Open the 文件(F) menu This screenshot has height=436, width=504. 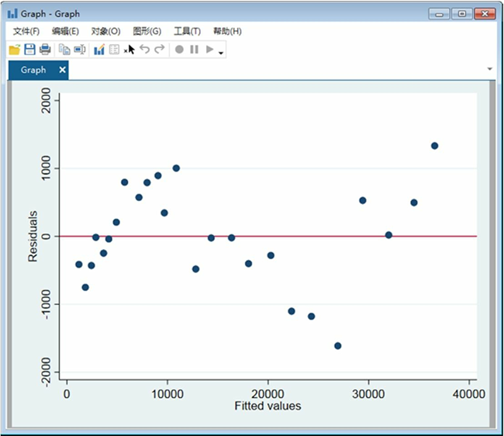[26, 31]
